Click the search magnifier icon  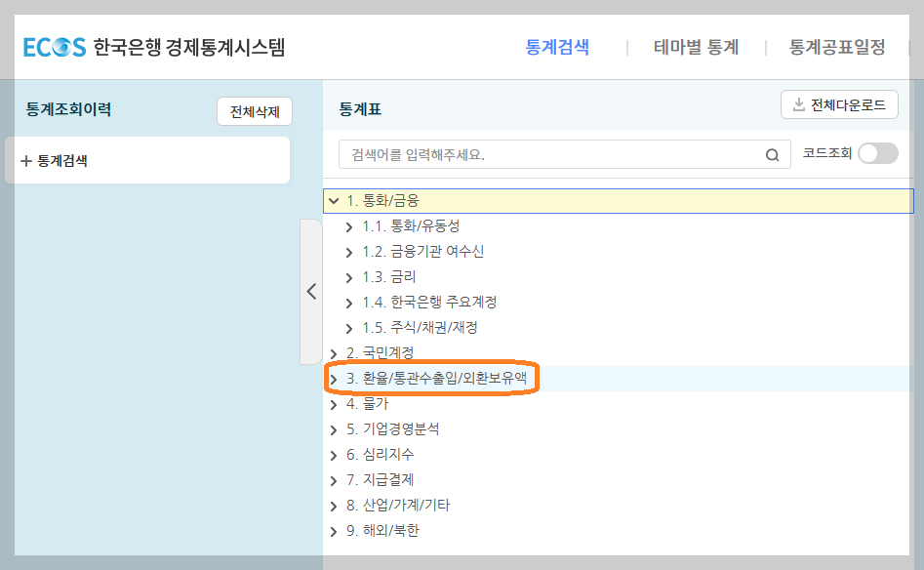point(772,155)
